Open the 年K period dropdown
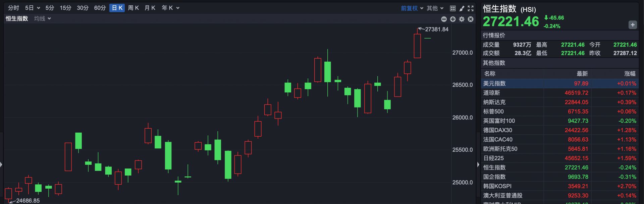Viewport: 644px width, 204px height. tap(170, 8)
